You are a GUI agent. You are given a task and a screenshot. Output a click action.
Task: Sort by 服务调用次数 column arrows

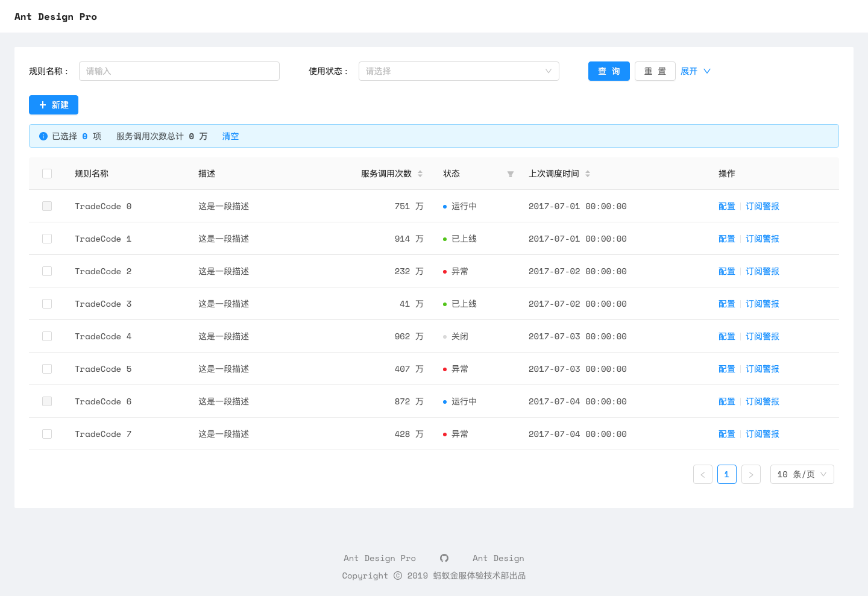tap(420, 174)
